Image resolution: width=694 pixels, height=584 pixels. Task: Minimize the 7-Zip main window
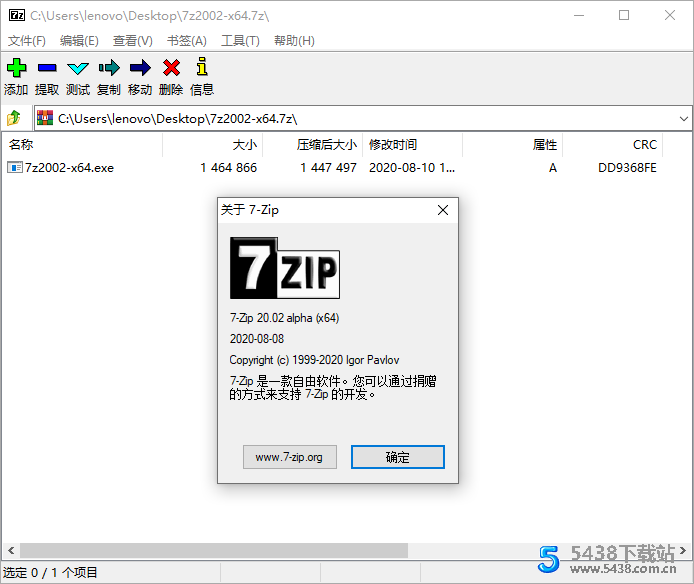(579, 15)
